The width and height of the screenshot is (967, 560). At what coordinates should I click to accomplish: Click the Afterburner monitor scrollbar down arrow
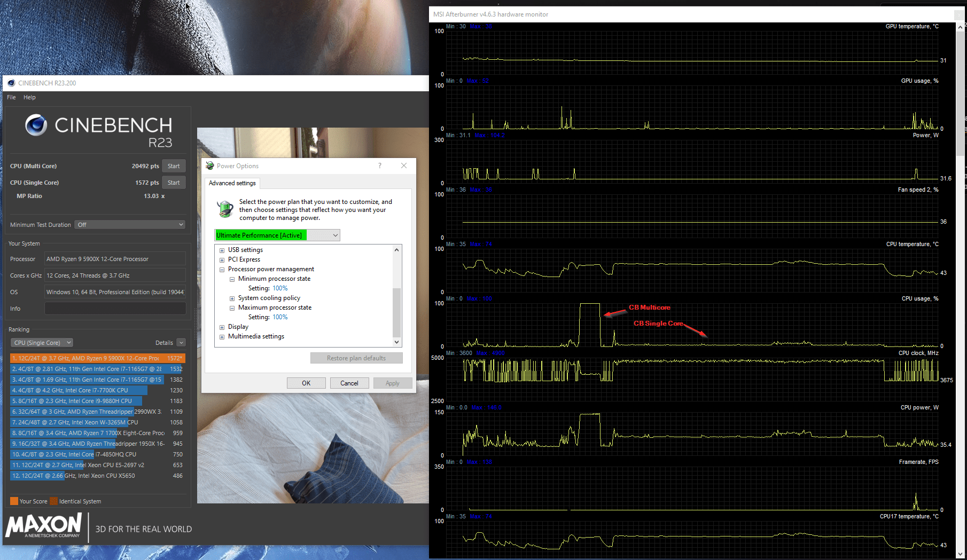[x=960, y=554]
